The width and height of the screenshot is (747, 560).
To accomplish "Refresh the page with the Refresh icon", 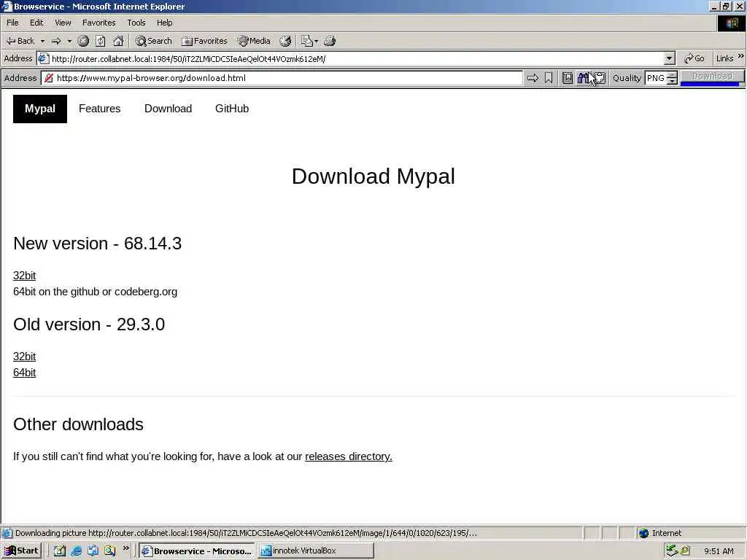I will (x=101, y=41).
